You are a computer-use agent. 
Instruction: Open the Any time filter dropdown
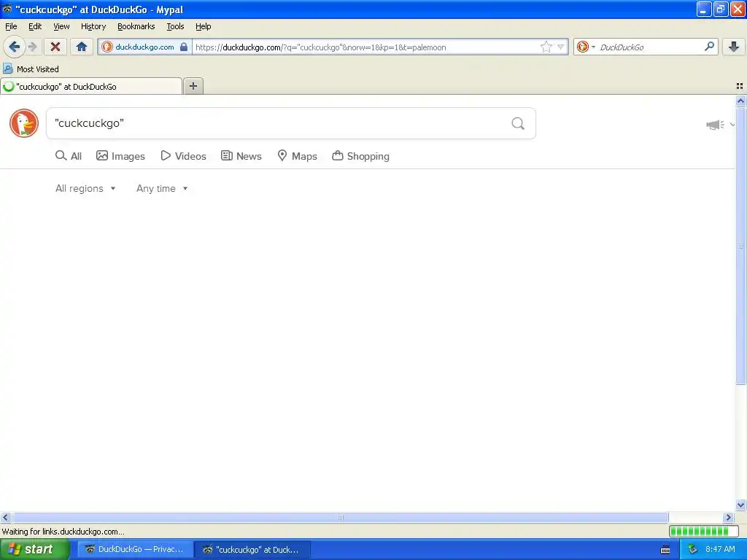(x=162, y=188)
